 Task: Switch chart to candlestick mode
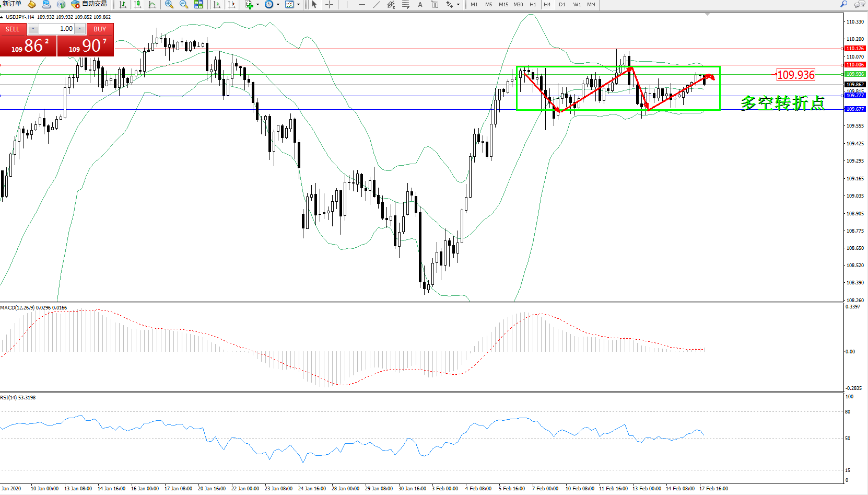point(137,4)
